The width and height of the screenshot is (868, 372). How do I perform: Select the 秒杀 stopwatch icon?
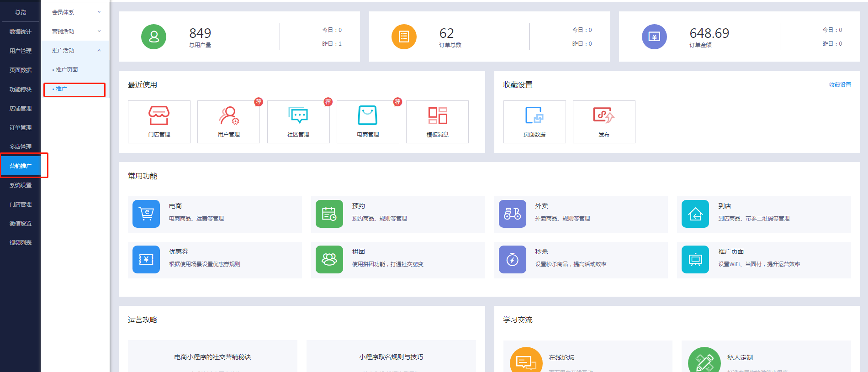pos(512,259)
